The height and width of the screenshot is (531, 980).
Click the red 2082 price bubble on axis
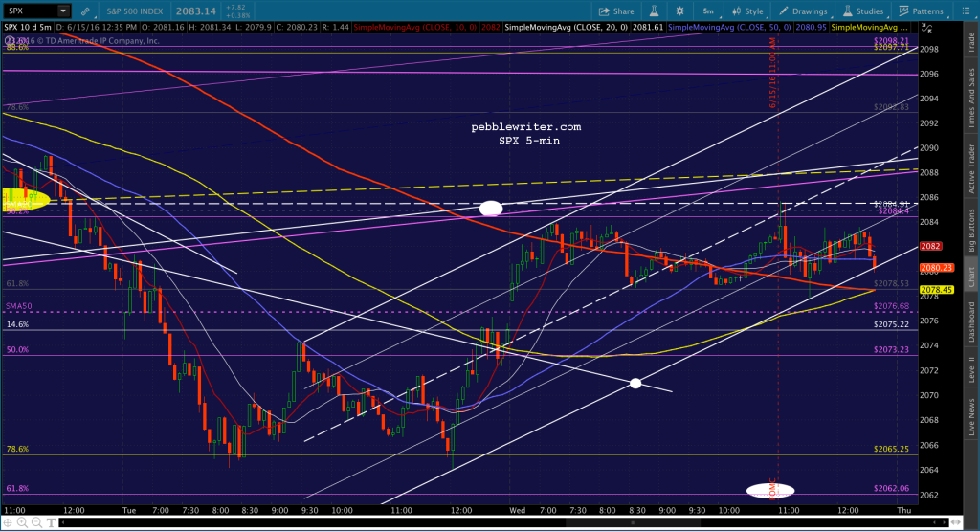coord(930,246)
